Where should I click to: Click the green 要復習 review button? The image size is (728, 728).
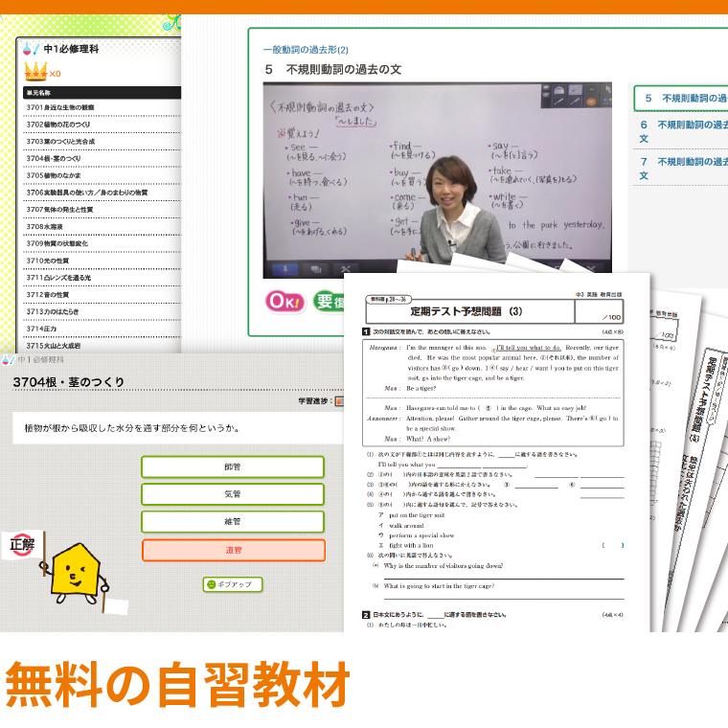[329, 301]
